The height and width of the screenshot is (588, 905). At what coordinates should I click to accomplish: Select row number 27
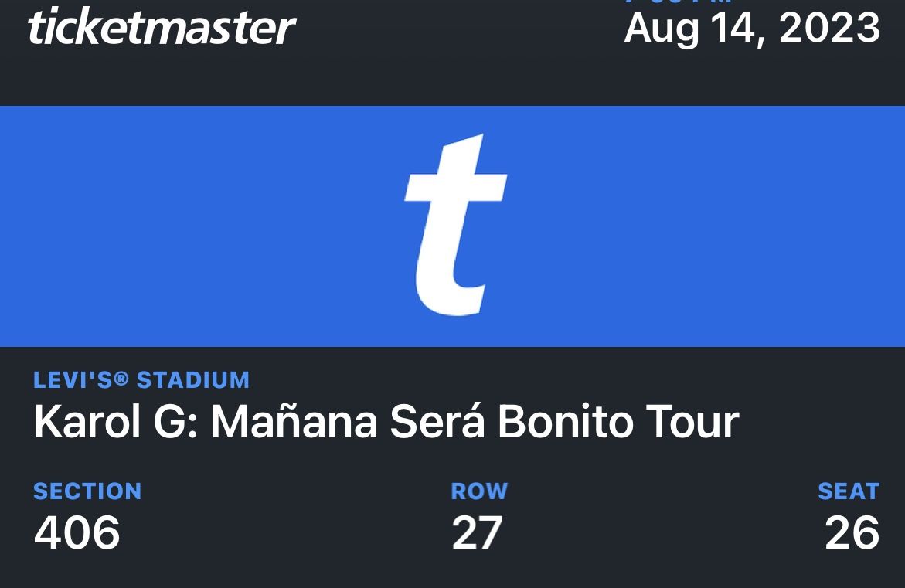pos(477,533)
